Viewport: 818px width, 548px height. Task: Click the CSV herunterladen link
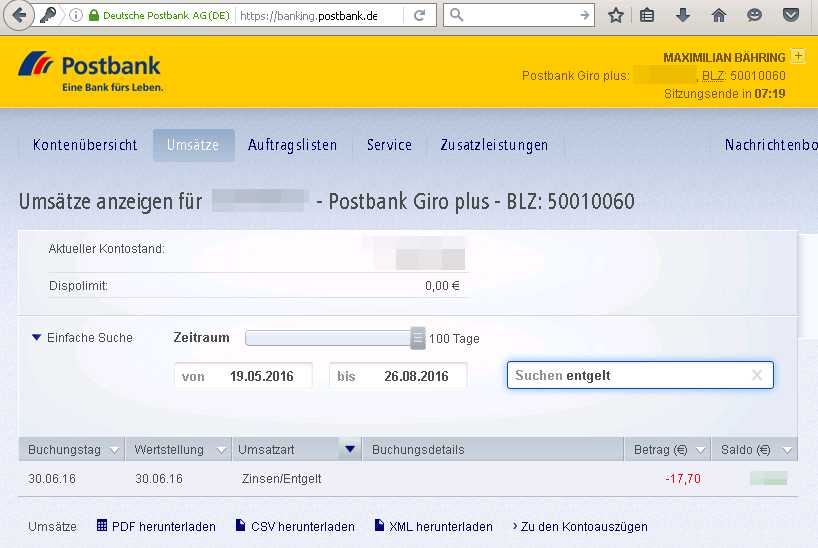pos(295,526)
